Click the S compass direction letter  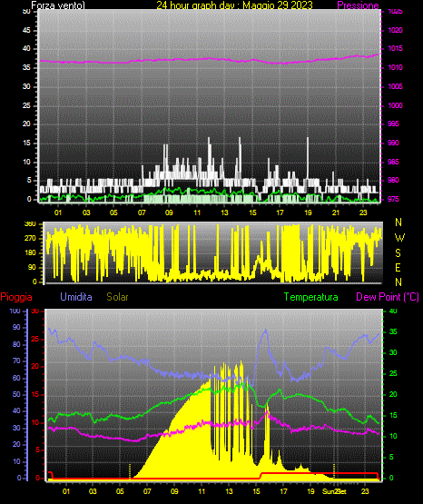click(x=398, y=253)
